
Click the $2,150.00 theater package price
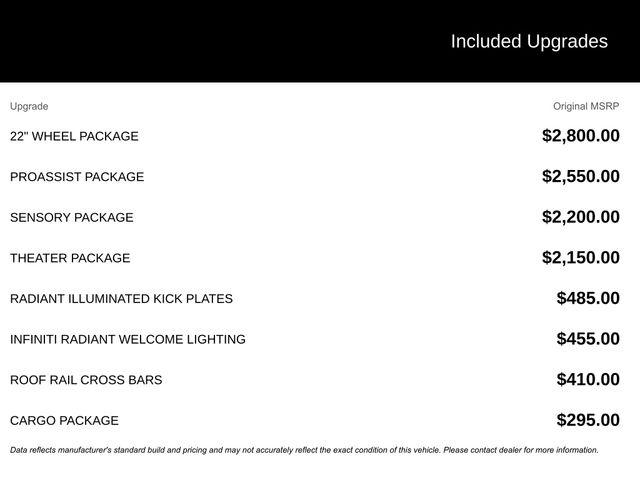click(x=580, y=258)
